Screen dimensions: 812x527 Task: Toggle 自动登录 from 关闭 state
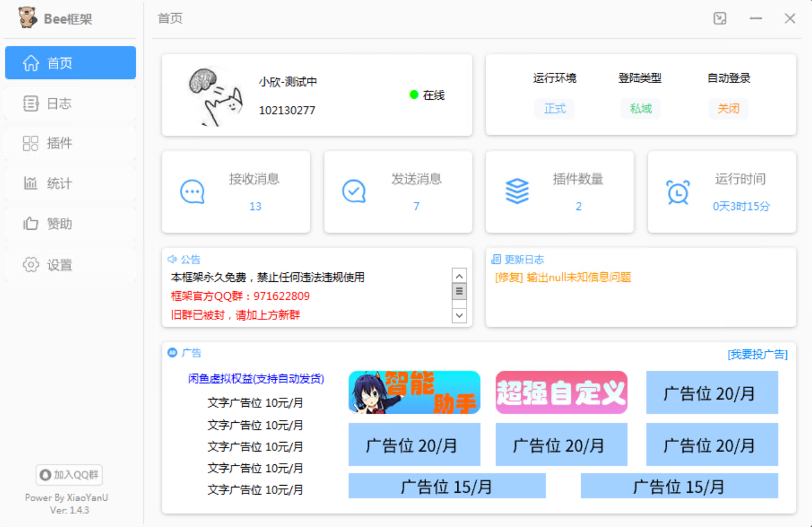click(x=729, y=109)
